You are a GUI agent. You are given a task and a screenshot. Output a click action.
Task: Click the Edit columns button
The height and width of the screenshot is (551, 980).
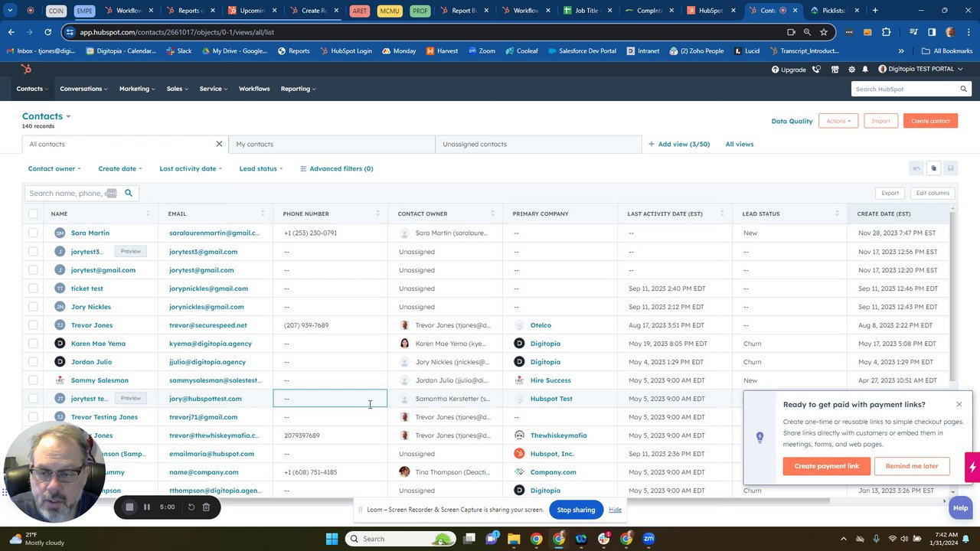[x=933, y=193]
